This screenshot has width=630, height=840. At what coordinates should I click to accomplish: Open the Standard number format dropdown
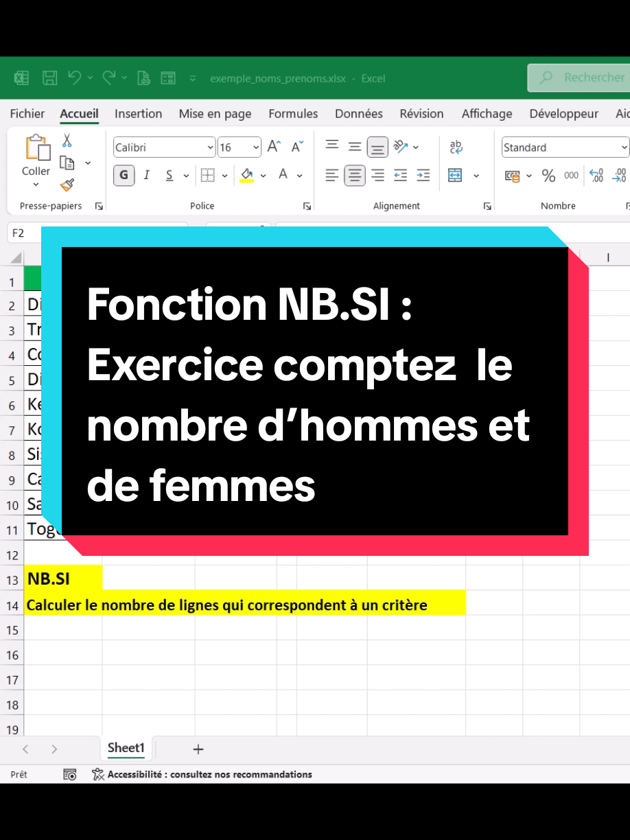point(625,148)
